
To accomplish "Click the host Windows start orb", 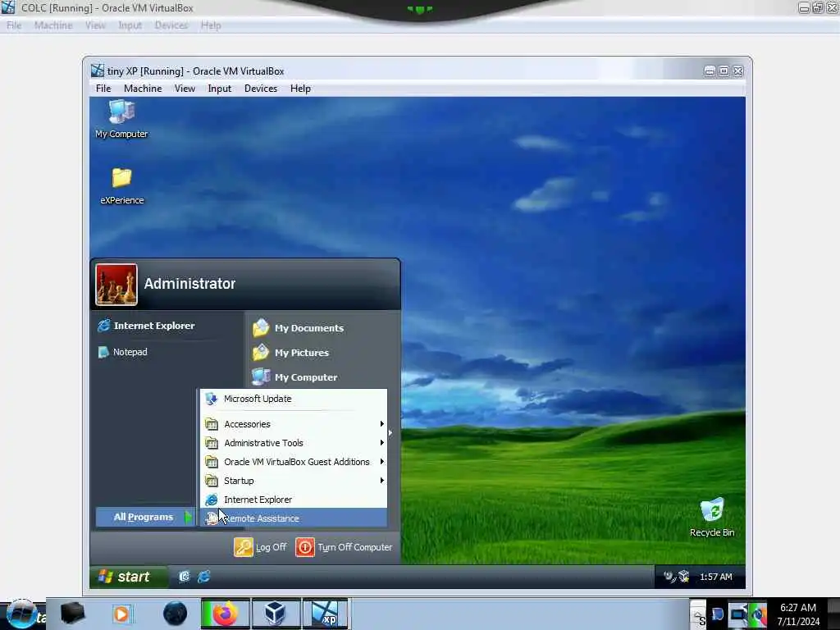I will click(21, 614).
